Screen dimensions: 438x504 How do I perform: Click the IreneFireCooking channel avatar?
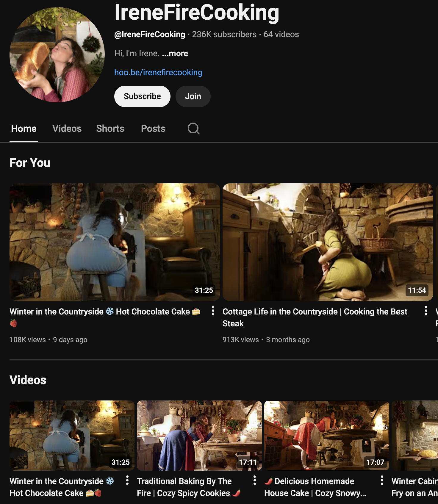pyautogui.click(x=57, y=55)
